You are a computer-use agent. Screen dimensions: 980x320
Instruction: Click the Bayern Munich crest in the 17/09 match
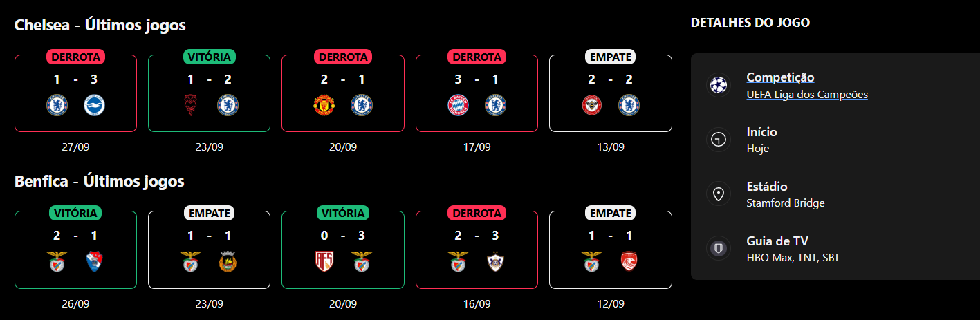coord(458,105)
